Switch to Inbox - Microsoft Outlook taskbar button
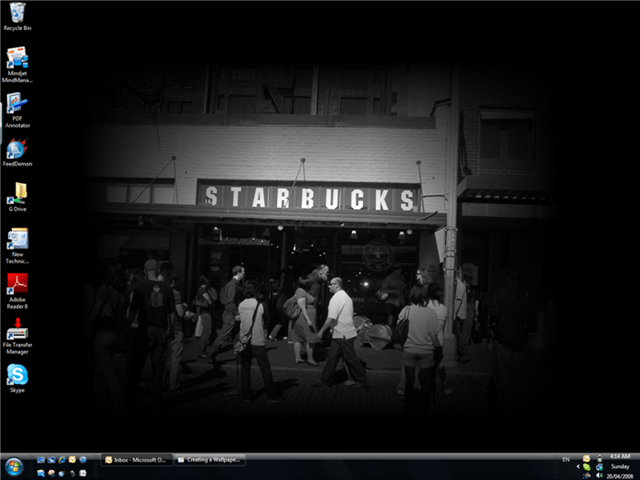 tap(136, 460)
